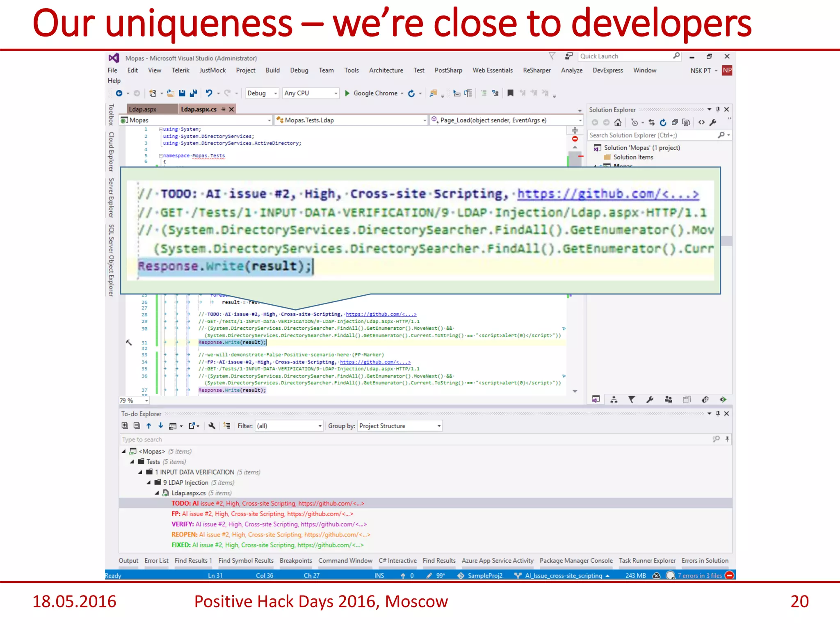Save the current file with the floppy icon

tap(182, 94)
